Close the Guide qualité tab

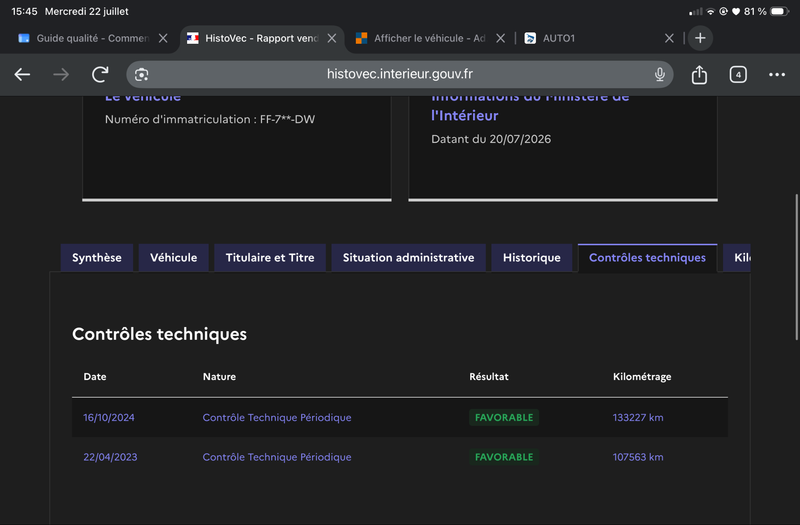(163, 38)
